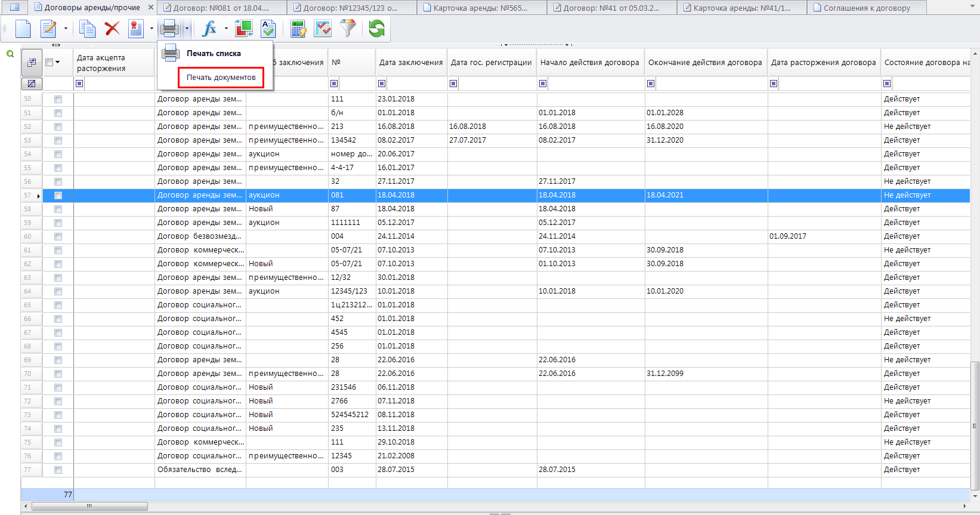Open filter icon under Состояние договора column

pos(887,84)
